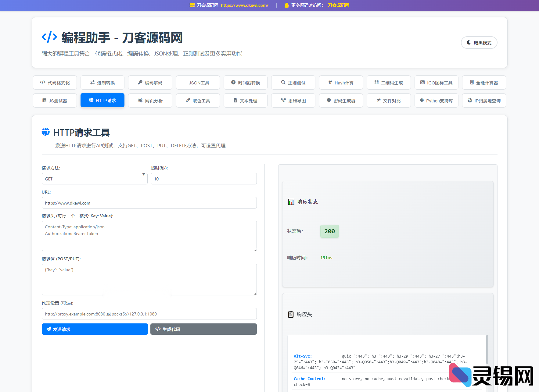Switch to the HTTP请求 tab
The height and width of the screenshot is (392, 539).
pos(102,100)
